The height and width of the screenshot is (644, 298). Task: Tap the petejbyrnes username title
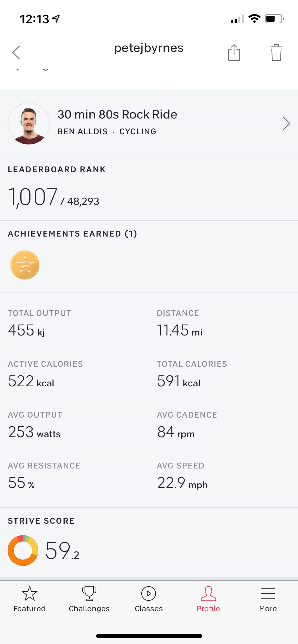point(149,48)
